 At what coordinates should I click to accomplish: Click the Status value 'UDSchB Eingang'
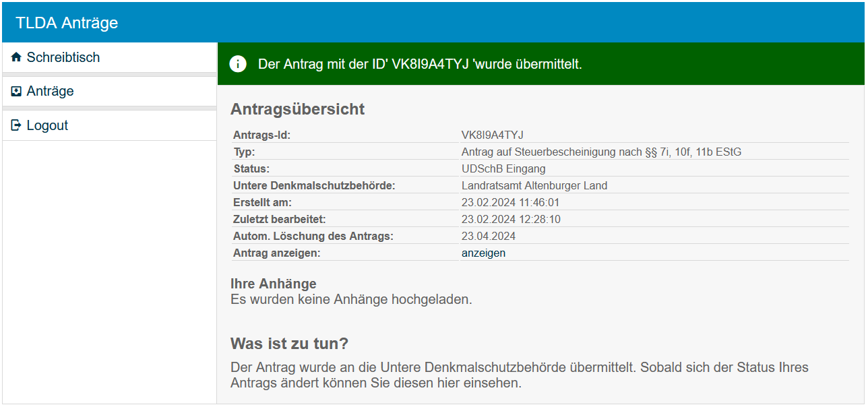pyautogui.click(x=503, y=169)
